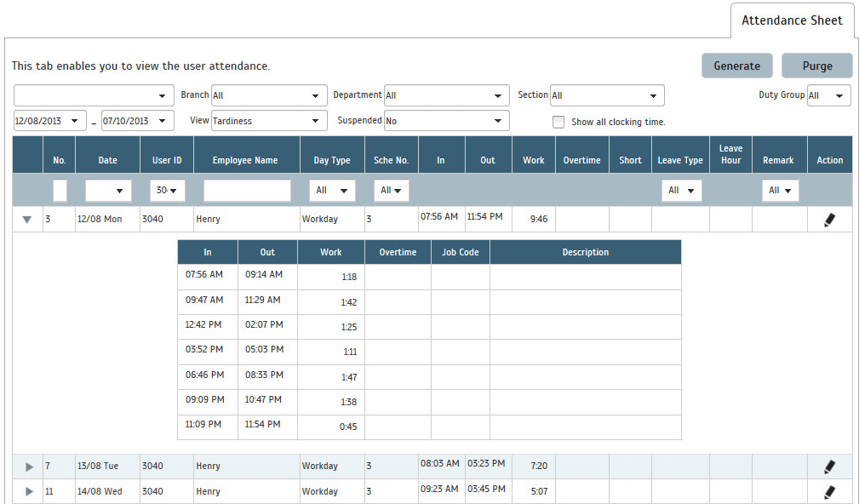Click pencil icon for 13/08 Tue row
This screenshot has height=504, width=859.
829,467
